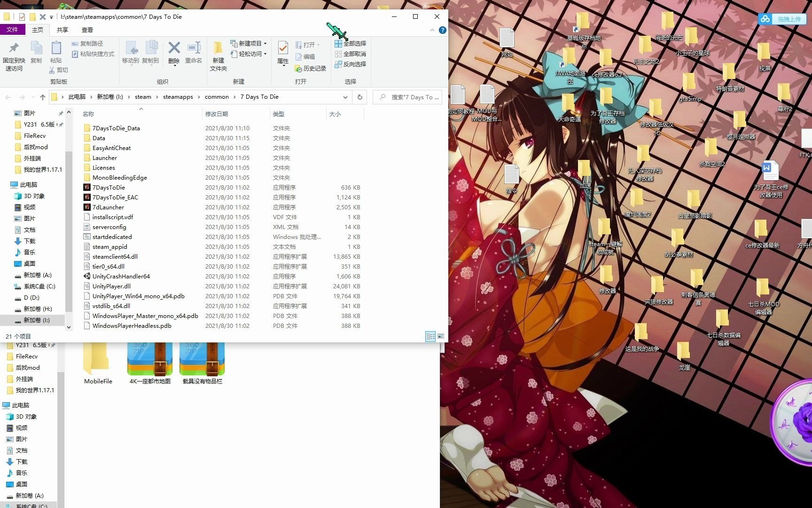Switch to the 共享 ribbon tab
This screenshot has height=508, width=812.
tap(62, 30)
